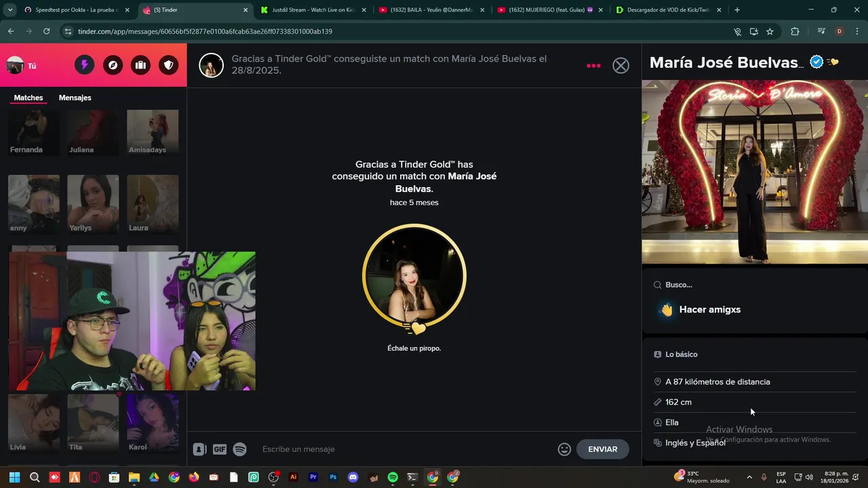
Task: Open taskbar search magnifier
Action: click(35, 477)
